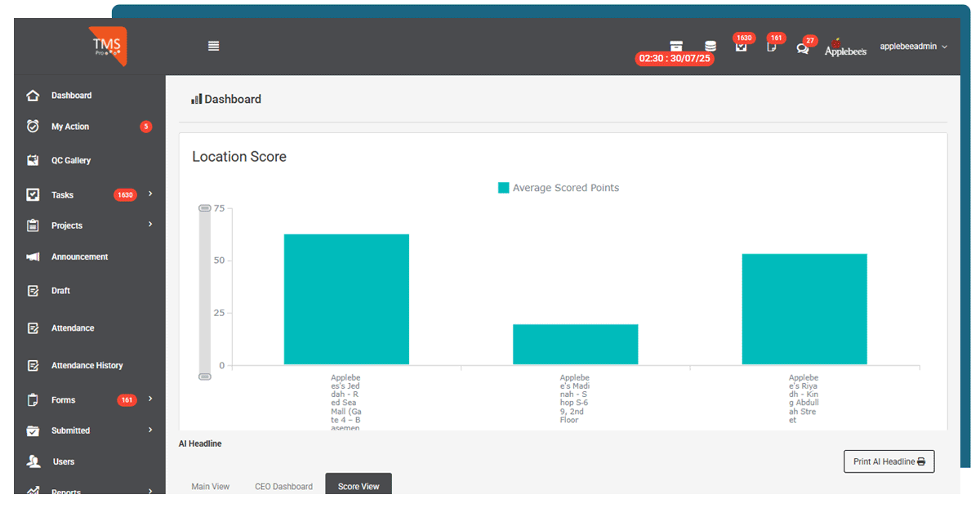980x508 pixels.
Task: Switch to the CEO Dashboard tab
Action: tap(283, 486)
